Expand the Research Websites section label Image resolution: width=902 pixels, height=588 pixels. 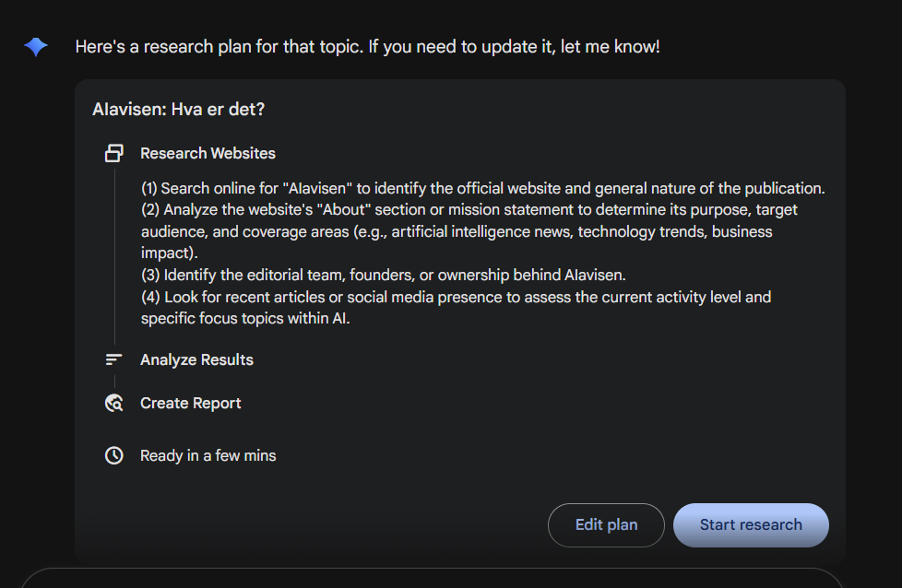(208, 153)
